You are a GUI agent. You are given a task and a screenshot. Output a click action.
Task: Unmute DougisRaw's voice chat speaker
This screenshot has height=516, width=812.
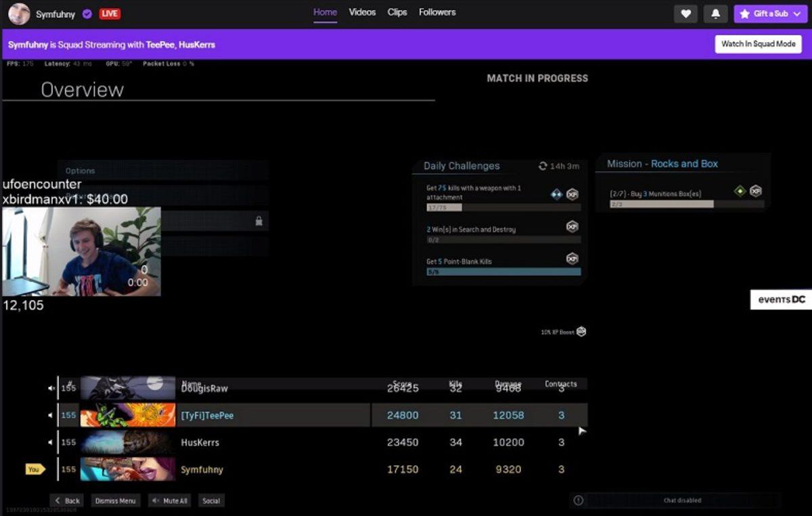[51, 387]
